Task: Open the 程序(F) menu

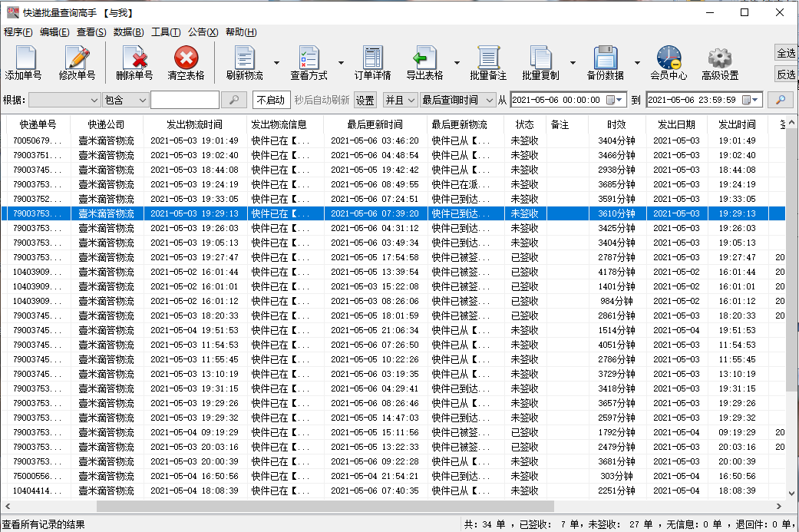Action: click(x=18, y=32)
